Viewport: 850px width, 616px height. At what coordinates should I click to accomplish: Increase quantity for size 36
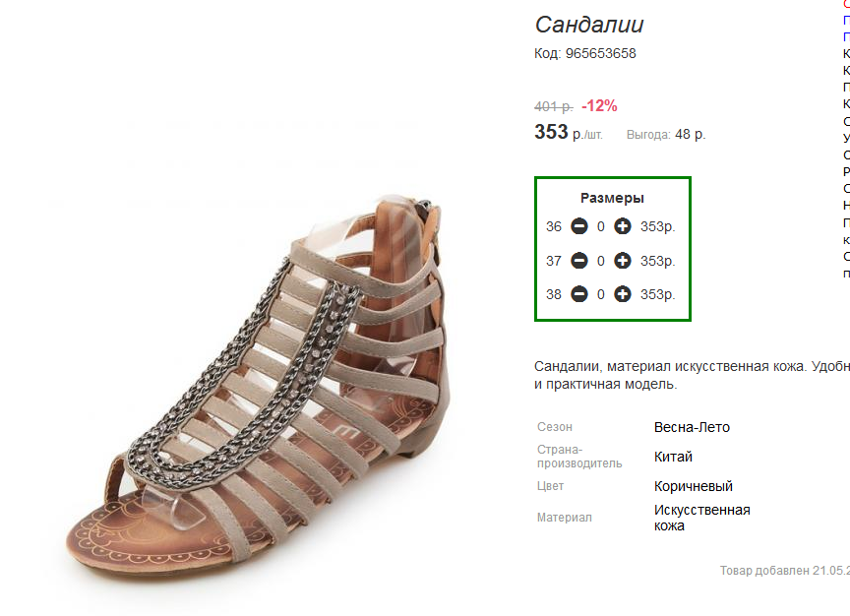[623, 226]
